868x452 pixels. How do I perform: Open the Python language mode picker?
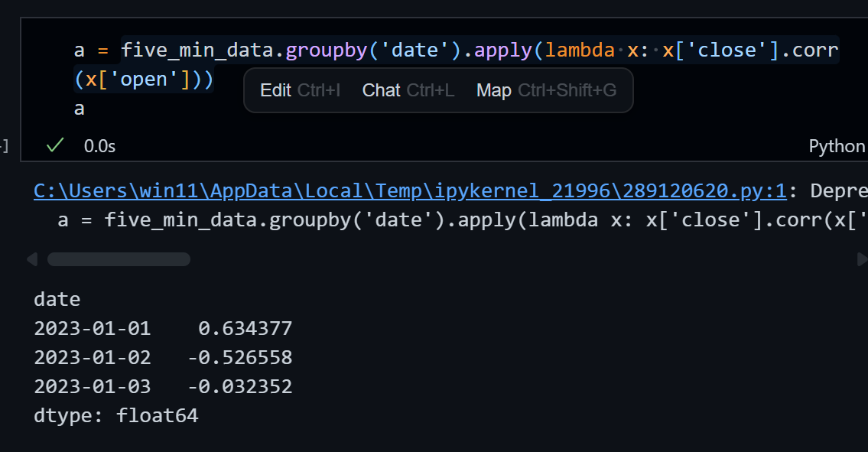(837, 146)
